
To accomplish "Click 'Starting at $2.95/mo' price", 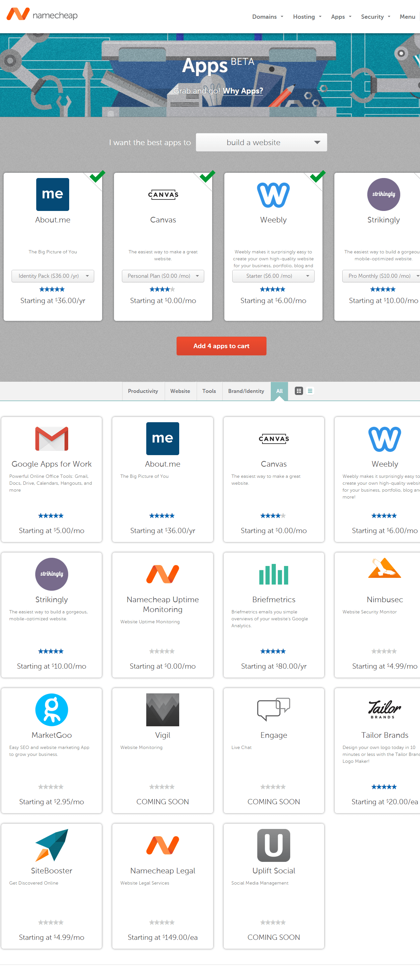I will [x=52, y=802].
